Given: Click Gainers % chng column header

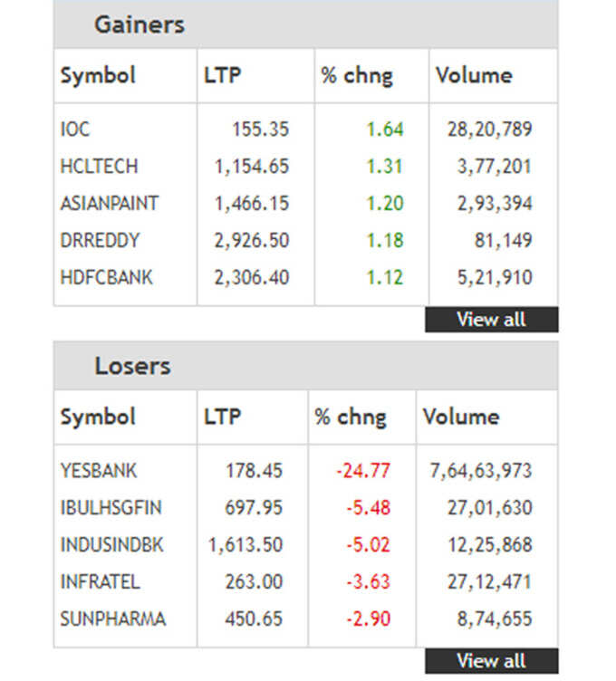Looking at the screenshot, I should pyautogui.click(x=357, y=76).
